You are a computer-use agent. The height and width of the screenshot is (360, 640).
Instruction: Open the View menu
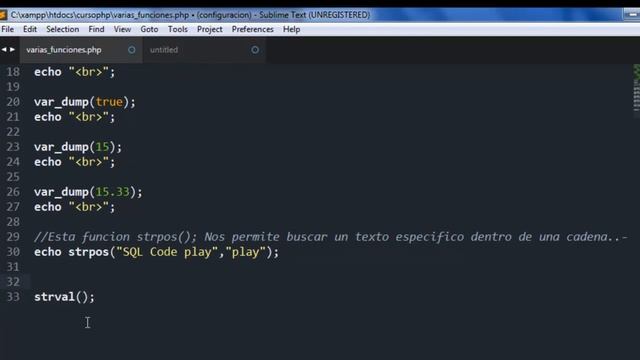click(122, 29)
